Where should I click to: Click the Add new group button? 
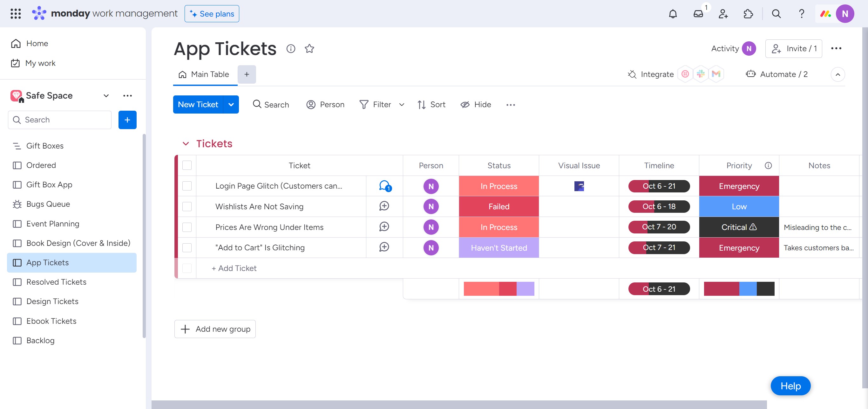[x=215, y=329]
